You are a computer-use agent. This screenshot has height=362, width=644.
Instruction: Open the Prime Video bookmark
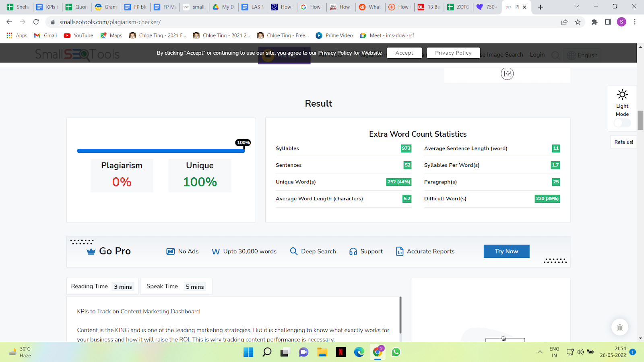pyautogui.click(x=334, y=35)
